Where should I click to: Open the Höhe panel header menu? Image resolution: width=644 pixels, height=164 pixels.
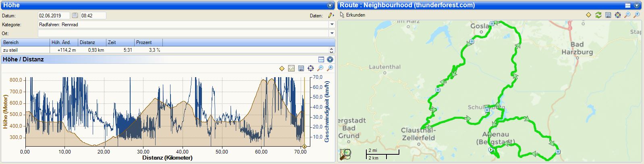point(330,5)
